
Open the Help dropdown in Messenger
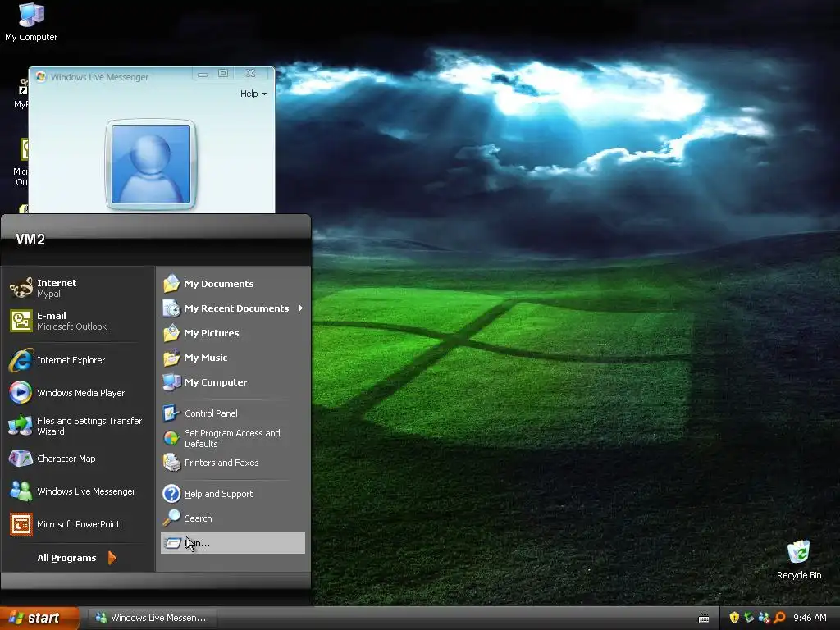253,94
